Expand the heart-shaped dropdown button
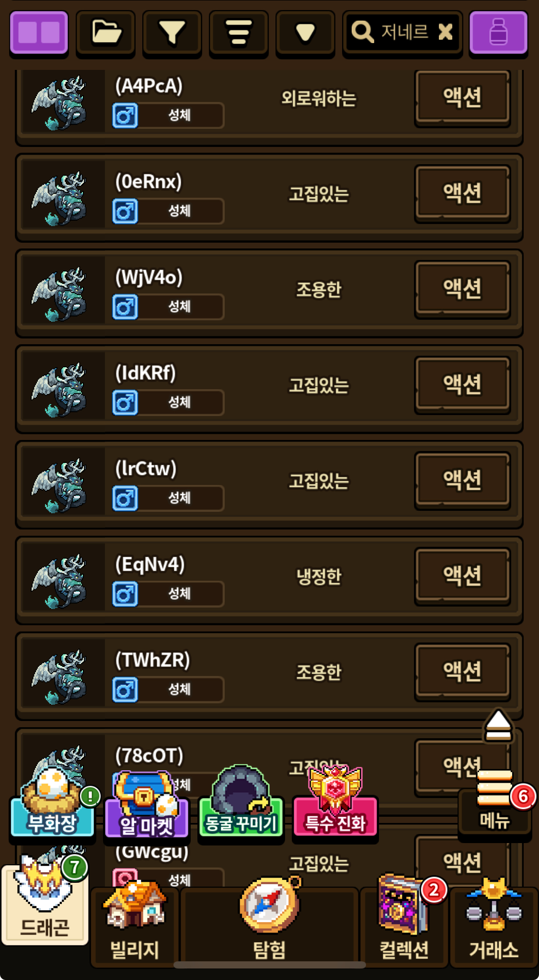Screen dimensions: 539x980 point(305,33)
